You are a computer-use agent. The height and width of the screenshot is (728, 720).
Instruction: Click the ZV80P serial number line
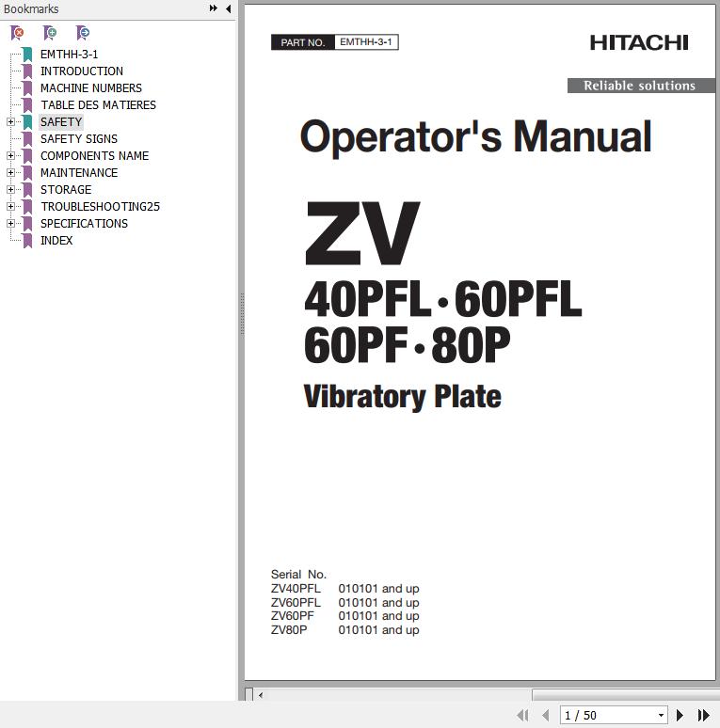[x=345, y=629]
